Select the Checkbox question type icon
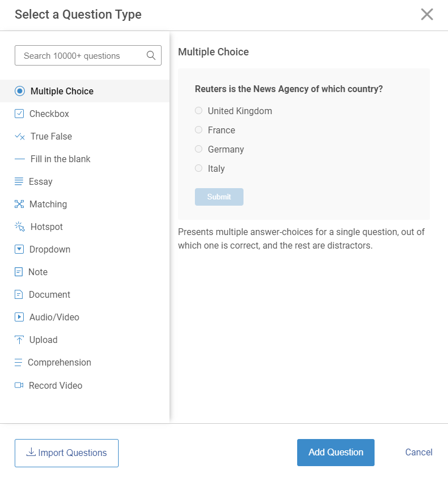Screen dimensions: 448x478 click(x=19, y=114)
